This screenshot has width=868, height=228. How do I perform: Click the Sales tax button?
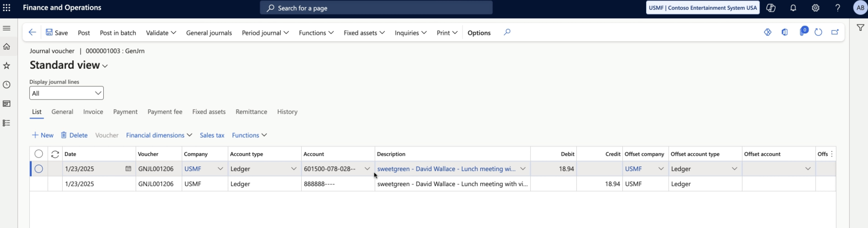(x=212, y=135)
